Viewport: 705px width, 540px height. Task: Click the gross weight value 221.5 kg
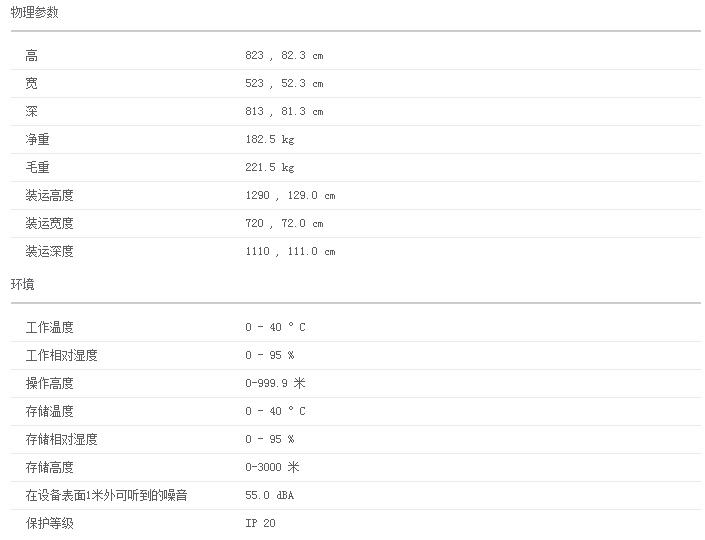coord(270,168)
